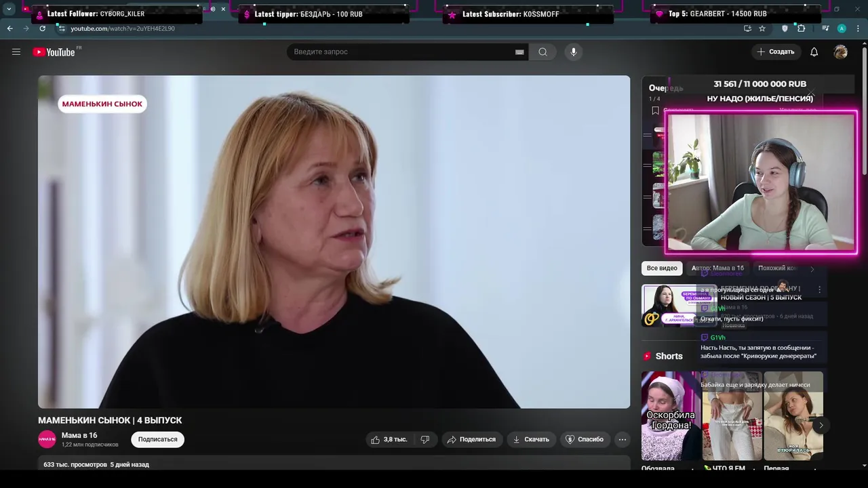
Task: Open the YouTube account avatar menu
Action: pos(841,52)
